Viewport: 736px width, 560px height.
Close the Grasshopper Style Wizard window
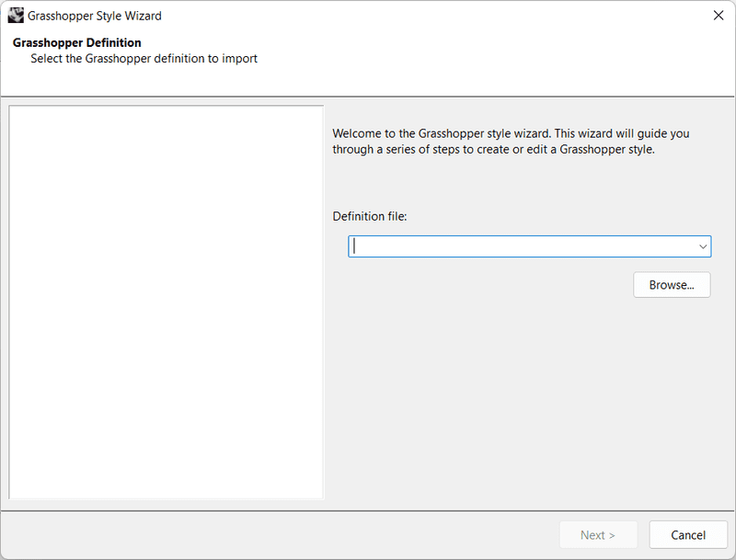[x=718, y=16]
